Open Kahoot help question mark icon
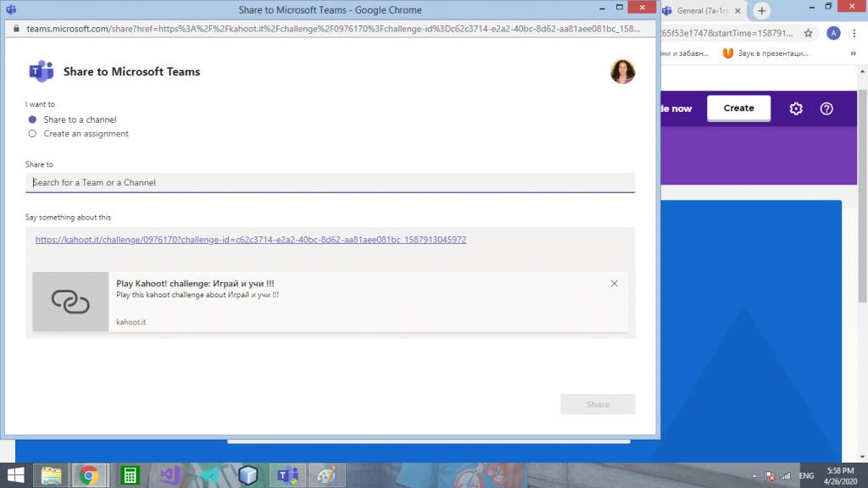 [x=826, y=108]
